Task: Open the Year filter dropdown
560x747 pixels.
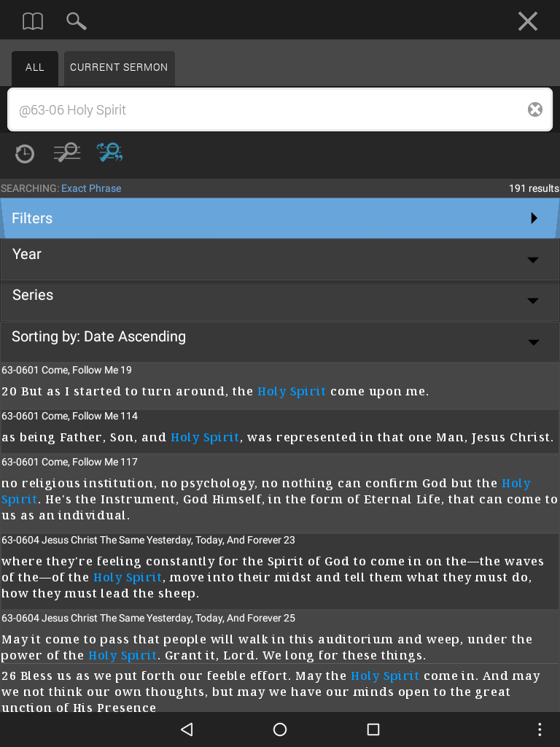Action: coord(280,259)
